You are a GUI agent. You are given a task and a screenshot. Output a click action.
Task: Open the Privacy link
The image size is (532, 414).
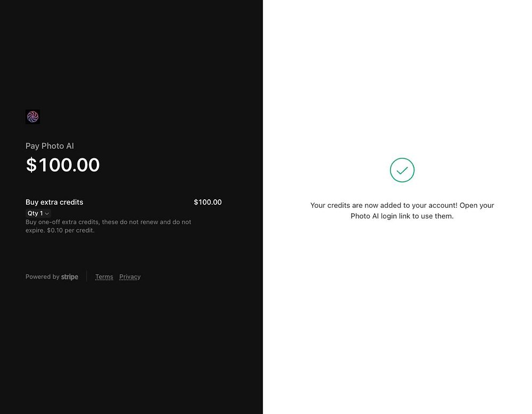pyautogui.click(x=130, y=277)
